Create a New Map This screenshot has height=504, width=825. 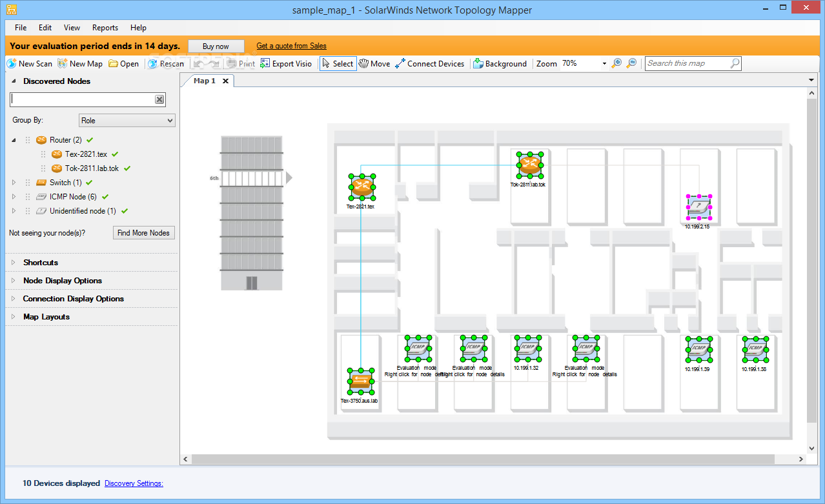(x=80, y=63)
